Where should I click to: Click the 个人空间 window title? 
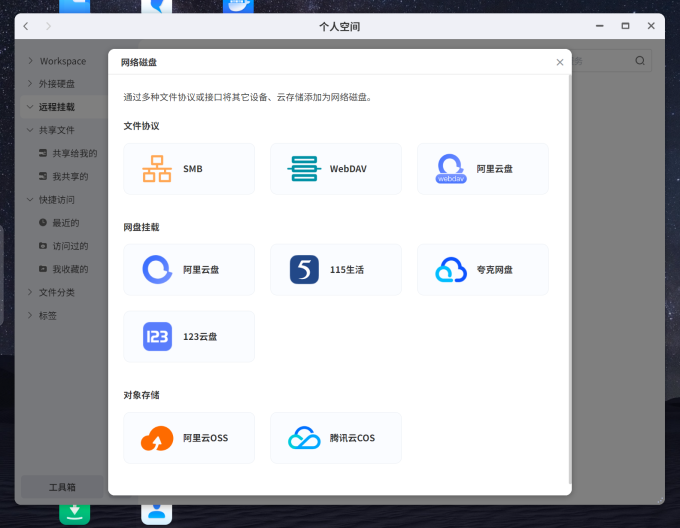(x=340, y=26)
